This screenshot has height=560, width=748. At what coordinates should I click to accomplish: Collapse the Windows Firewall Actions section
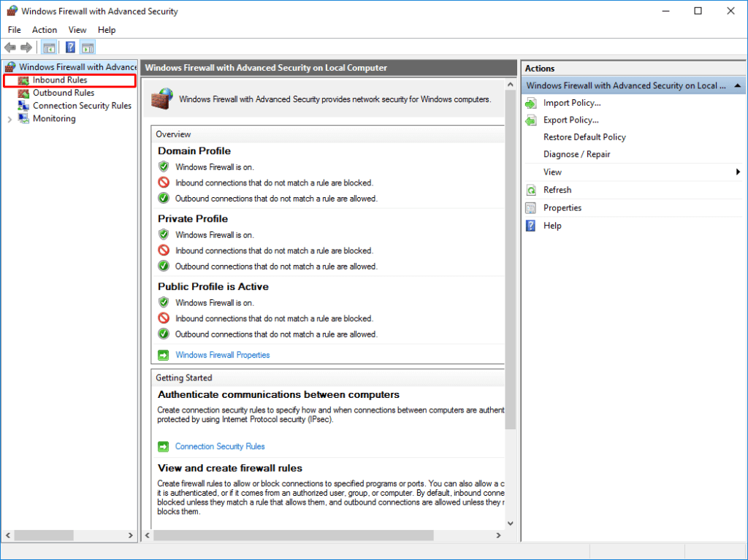click(737, 85)
